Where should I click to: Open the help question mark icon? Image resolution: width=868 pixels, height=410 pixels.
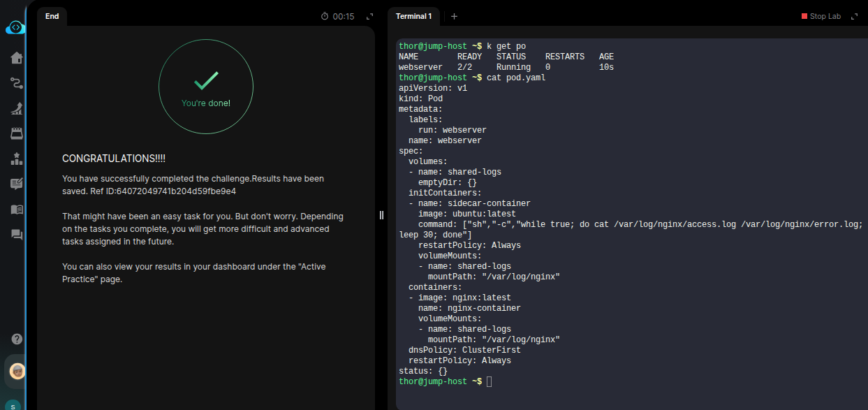[17, 339]
